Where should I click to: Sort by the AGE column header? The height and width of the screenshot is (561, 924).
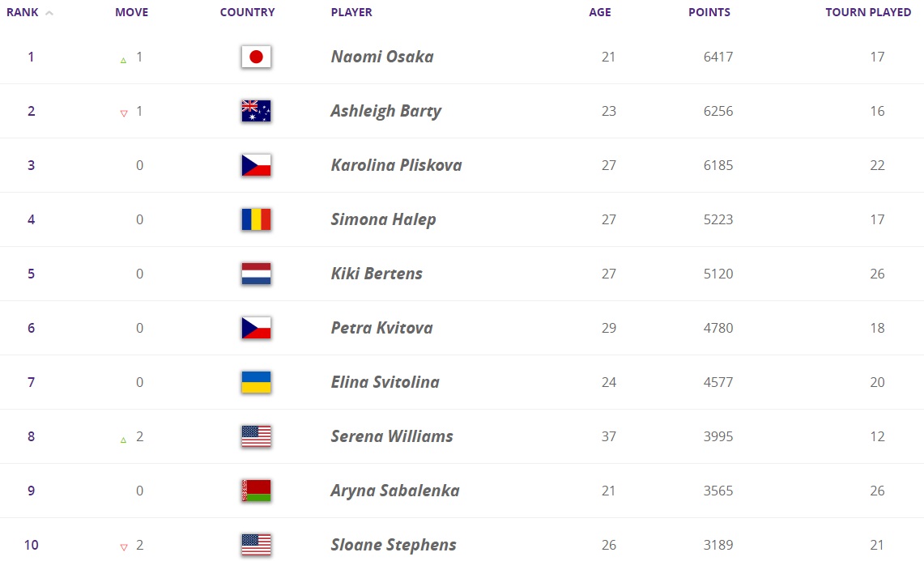coord(599,12)
